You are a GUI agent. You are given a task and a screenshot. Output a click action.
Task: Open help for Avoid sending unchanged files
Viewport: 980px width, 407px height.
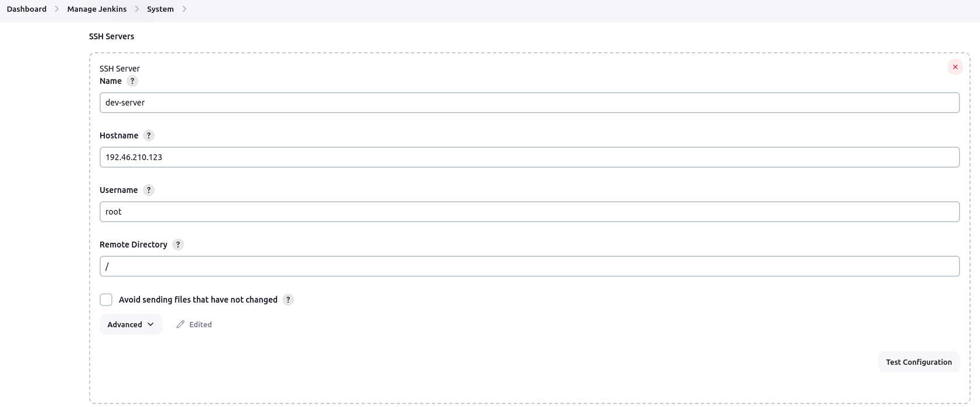(x=288, y=300)
